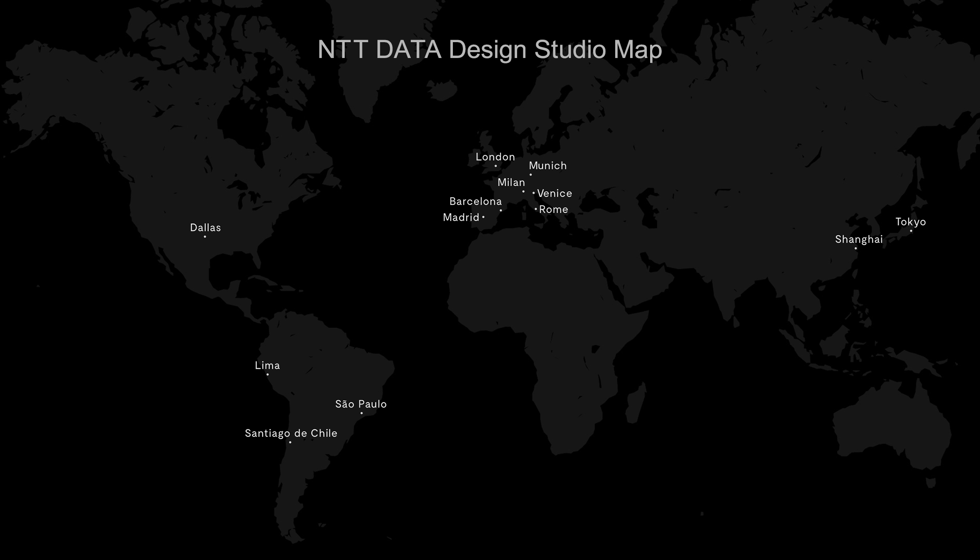Select the Tokyo city label
Viewport: 980px width, 560px height.
[911, 222]
